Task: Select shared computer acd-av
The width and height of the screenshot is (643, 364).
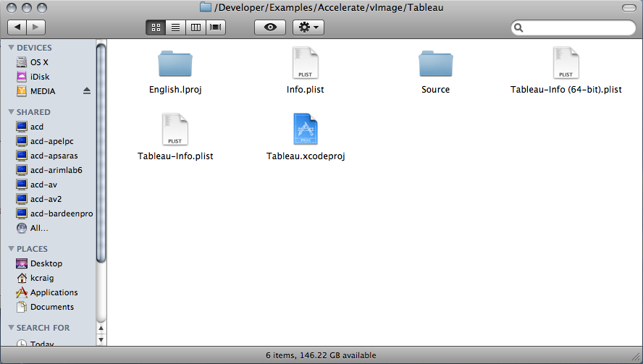Action: (37, 185)
